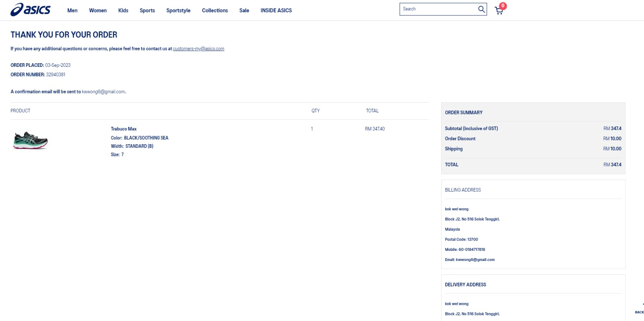The image size is (644, 321).
Task: Click the confirmation email kwwong6@gmail.com
Action: coord(103,92)
